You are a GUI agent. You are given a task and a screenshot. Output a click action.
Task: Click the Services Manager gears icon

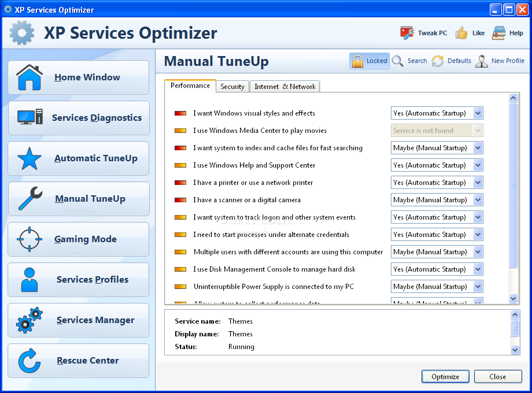29,320
